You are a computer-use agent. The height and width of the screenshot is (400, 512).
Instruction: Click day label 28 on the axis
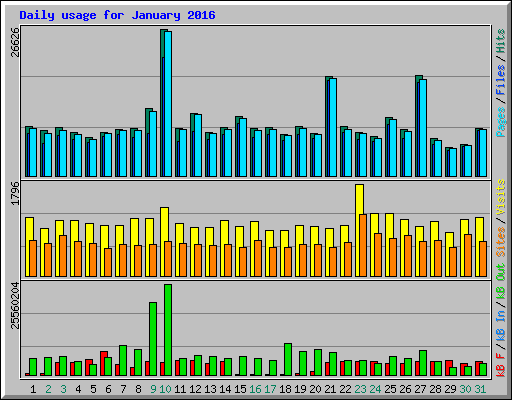click(x=435, y=389)
